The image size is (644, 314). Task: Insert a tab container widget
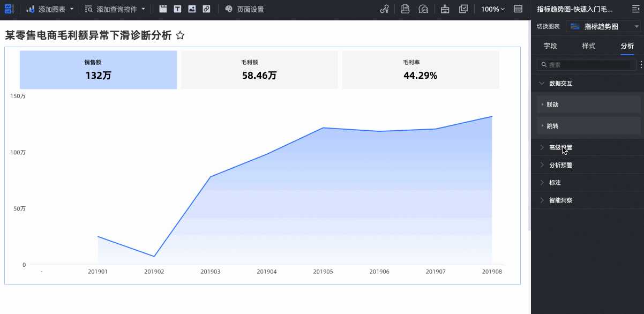163,9
